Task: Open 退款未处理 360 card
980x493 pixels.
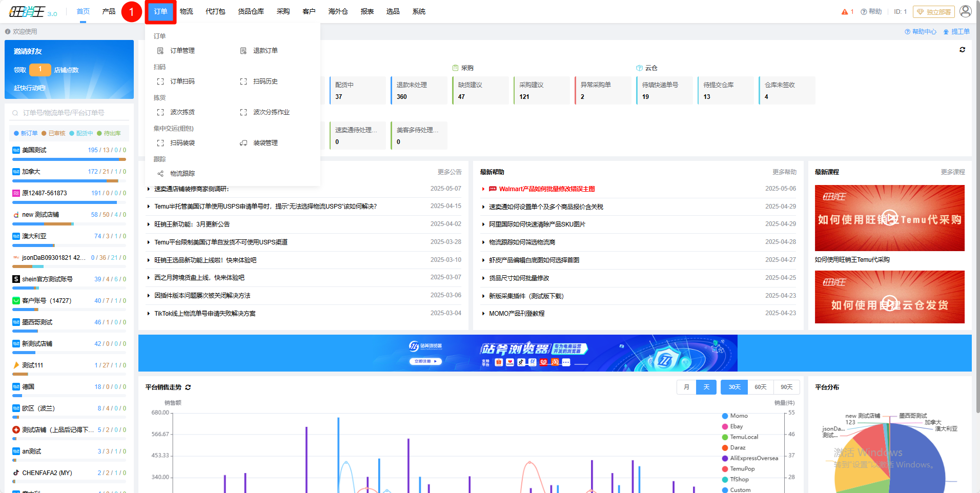Action: pos(418,90)
